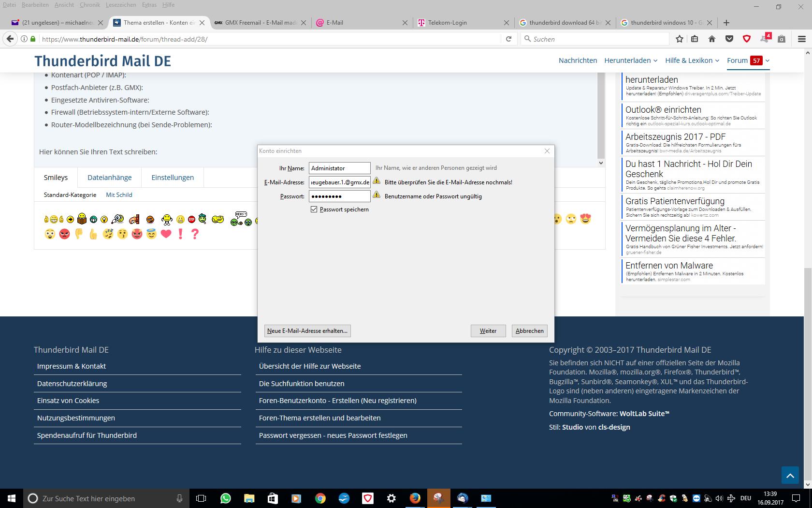Save page to Pocket icon
This screenshot has width=812, height=508.
[729, 39]
